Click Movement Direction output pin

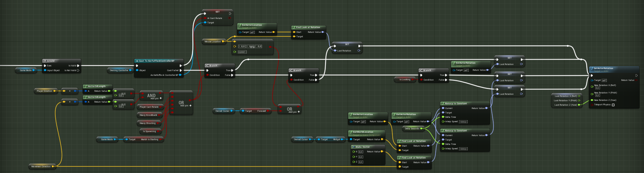point(53,167)
